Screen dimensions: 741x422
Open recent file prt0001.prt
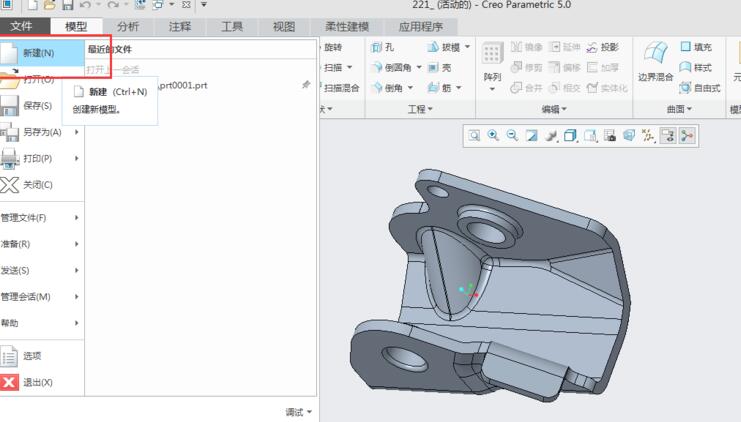[x=183, y=86]
